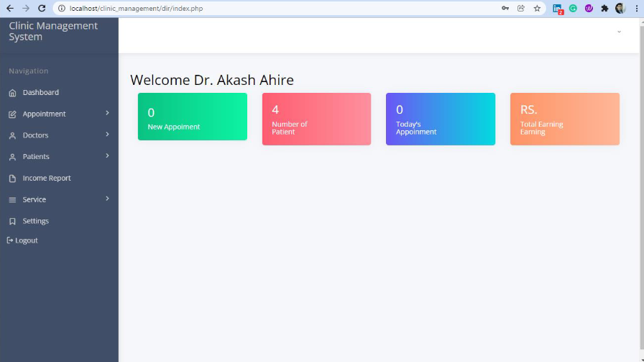
Task: Click the Appointment edit icon in sidebar
Action: (12, 114)
